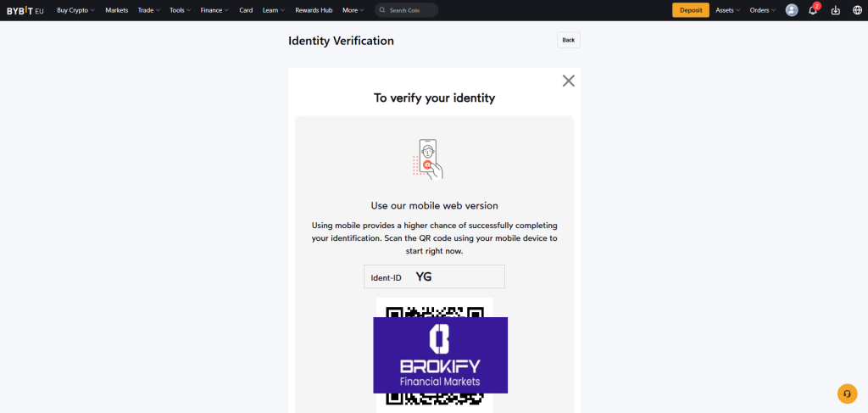Open the Assets dropdown
Image resolution: width=868 pixels, height=413 pixels.
pos(727,10)
